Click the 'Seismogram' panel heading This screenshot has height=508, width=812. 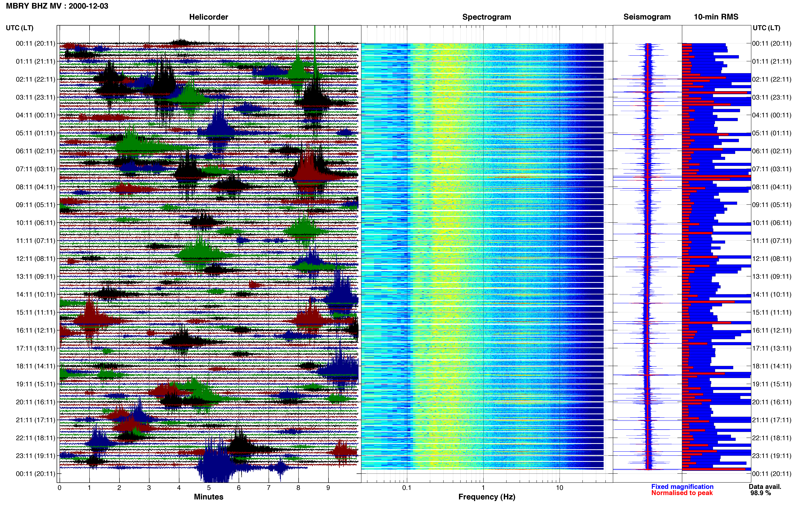pos(647,17)
